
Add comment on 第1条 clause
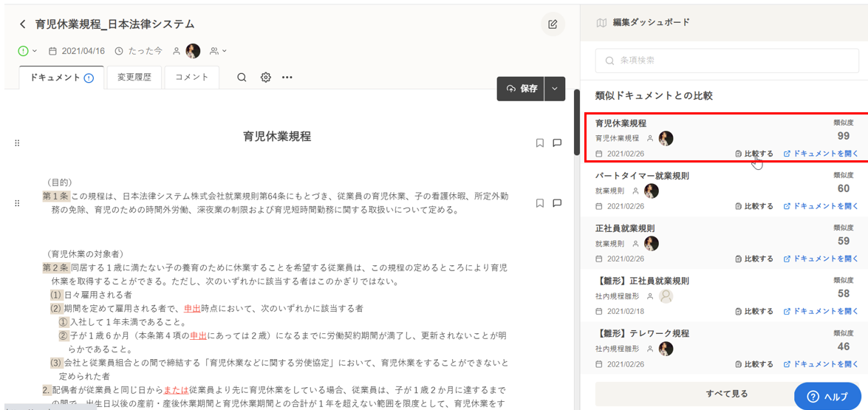(x=558, y=203)
